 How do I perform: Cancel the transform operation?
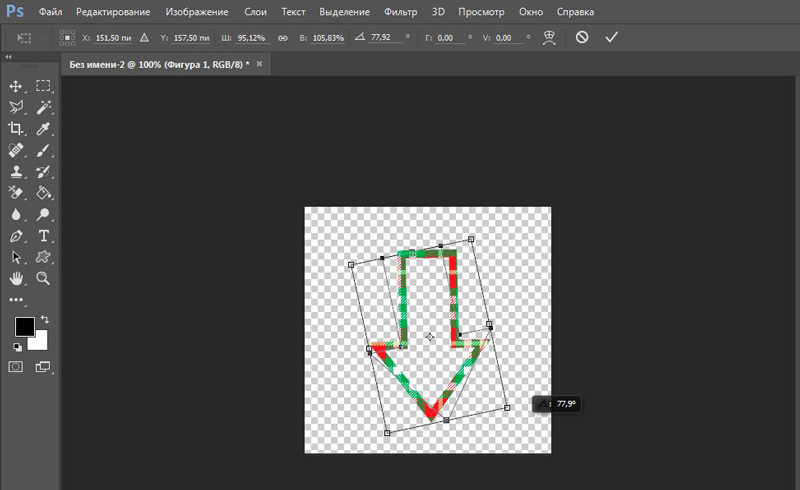point(582,37)
